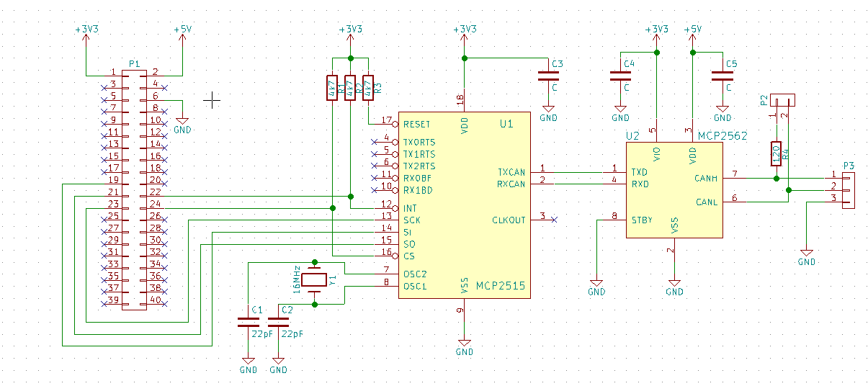This screenshot has width=868, height=386.
Task: Click the +3V3 power symbol above P1 pin 1
Action: (86, 35)
